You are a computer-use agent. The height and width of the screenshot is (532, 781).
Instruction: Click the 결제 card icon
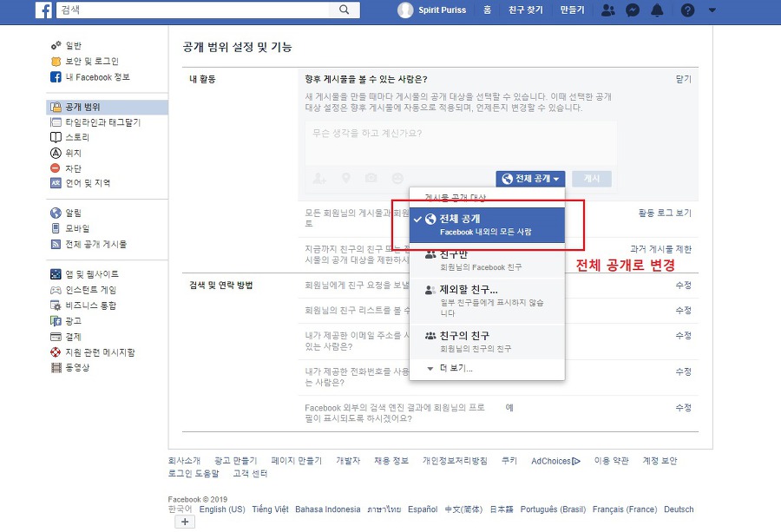pyautogui.click(x=56, y=337)
